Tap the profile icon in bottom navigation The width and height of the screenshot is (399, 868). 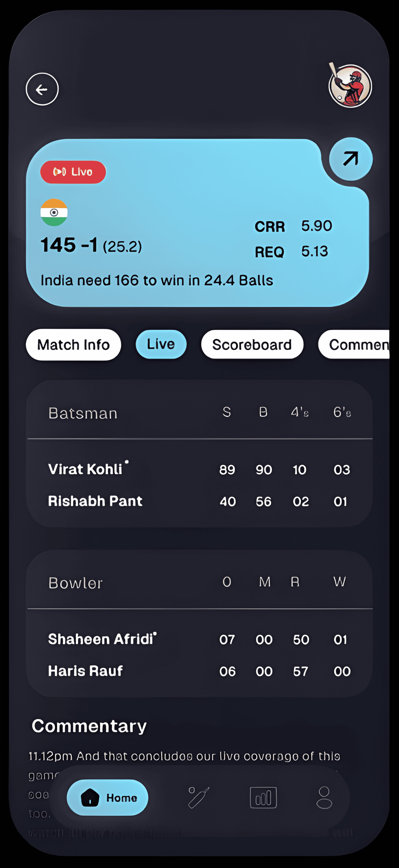coord(325,797)
